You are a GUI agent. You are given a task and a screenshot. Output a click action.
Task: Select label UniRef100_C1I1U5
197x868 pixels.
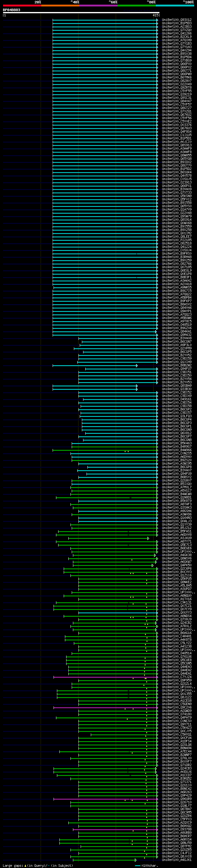click(x=177, y=135)
